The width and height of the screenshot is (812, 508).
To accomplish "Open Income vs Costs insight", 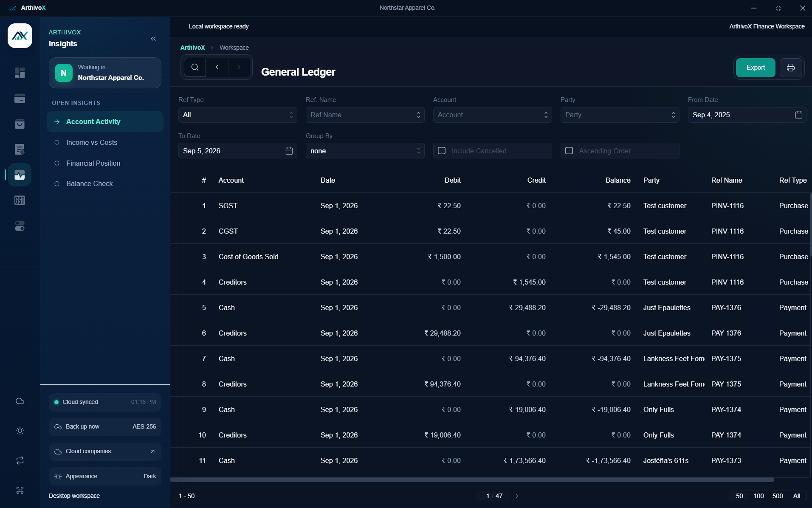I will (105, 142).
